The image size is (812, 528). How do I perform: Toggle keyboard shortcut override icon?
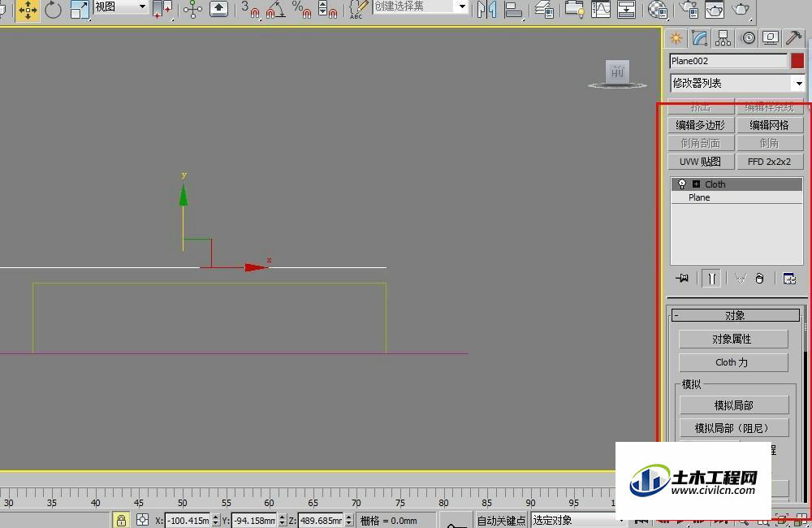point(218,9)
